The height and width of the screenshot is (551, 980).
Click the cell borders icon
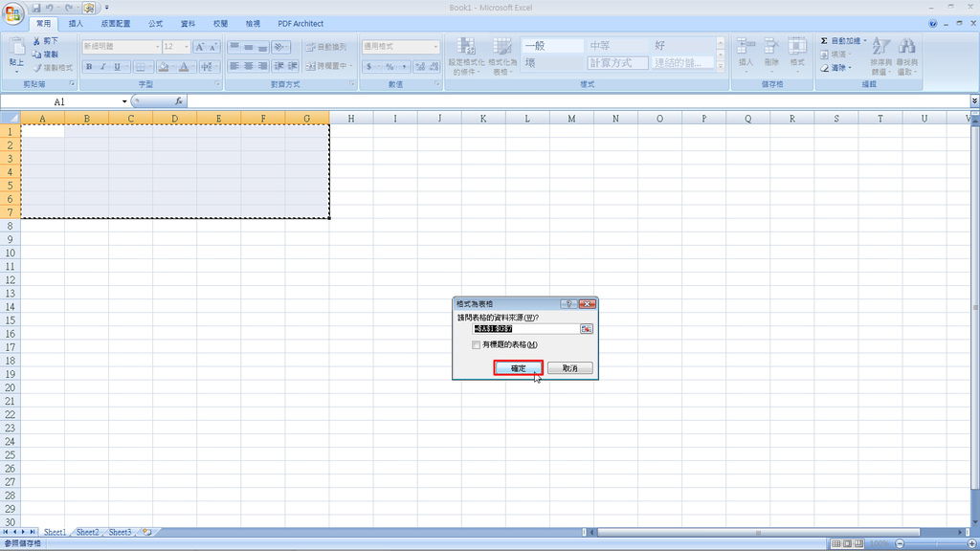(141, 67)
